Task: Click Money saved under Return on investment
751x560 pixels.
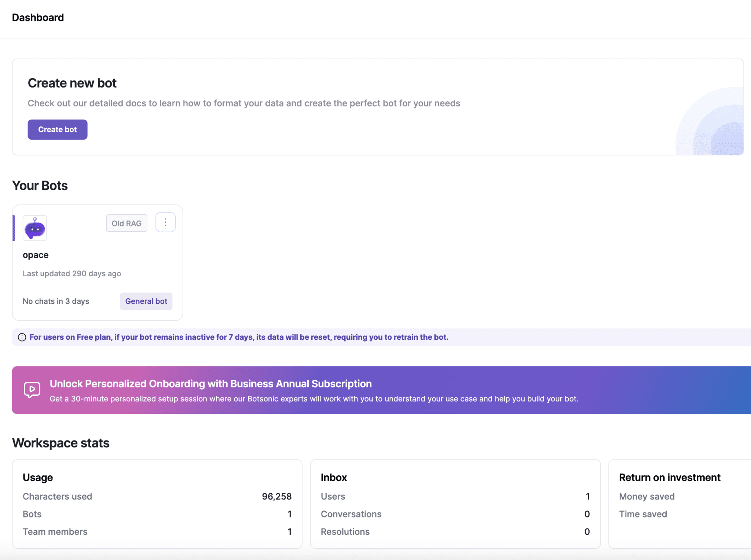Action: coord(647,496)
